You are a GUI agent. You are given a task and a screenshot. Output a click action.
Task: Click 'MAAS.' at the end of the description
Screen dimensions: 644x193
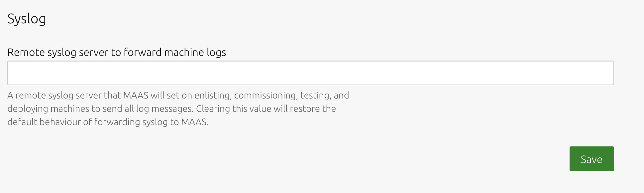tap(195, 122)
